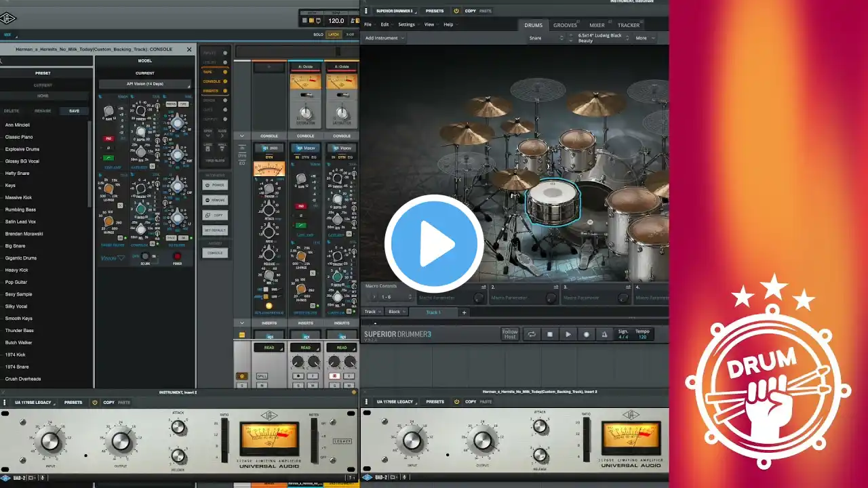Toggle power on right UA 1176SE Legacy plugin
Screen dimensions: 868x488
pyautogui.click(x=456, y=401)
